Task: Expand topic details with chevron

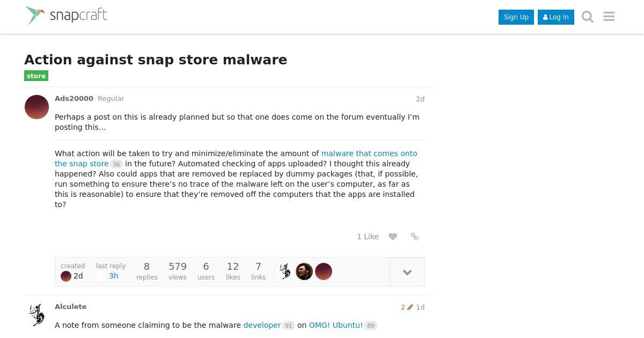Action: tap(407, 272)
